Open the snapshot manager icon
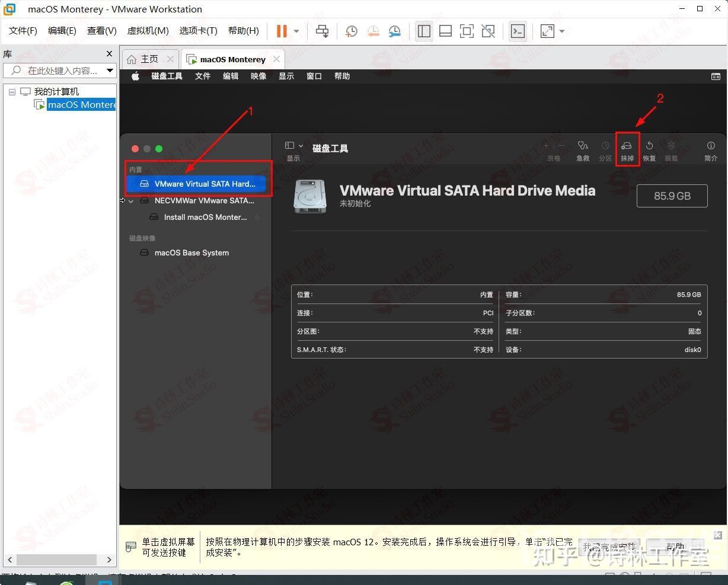Screen dimensions: 728x585 coord(394,31)
